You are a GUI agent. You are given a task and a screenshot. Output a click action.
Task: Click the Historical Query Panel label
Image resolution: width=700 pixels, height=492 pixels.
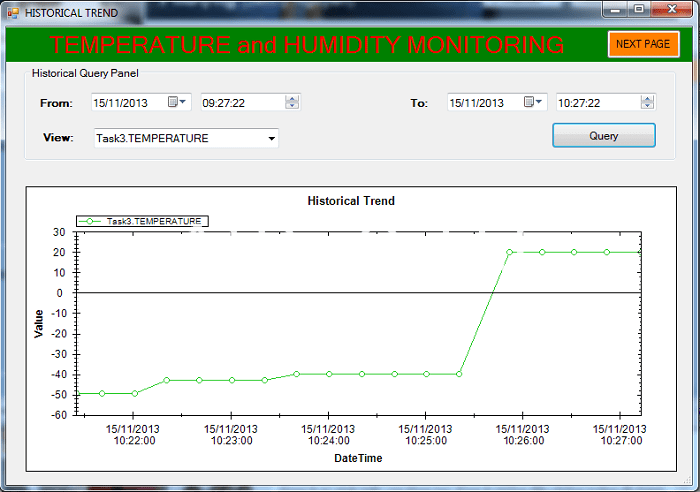click(x=85, y=73)
